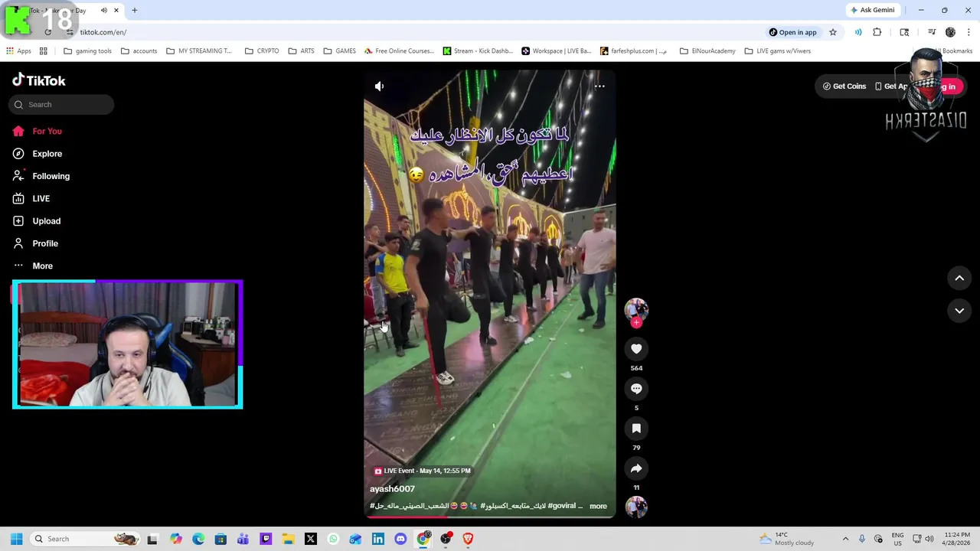Open Workspace | LIVE Ba... bookmark
Viewport: 980px width, 551px height.
click(557, 51)
